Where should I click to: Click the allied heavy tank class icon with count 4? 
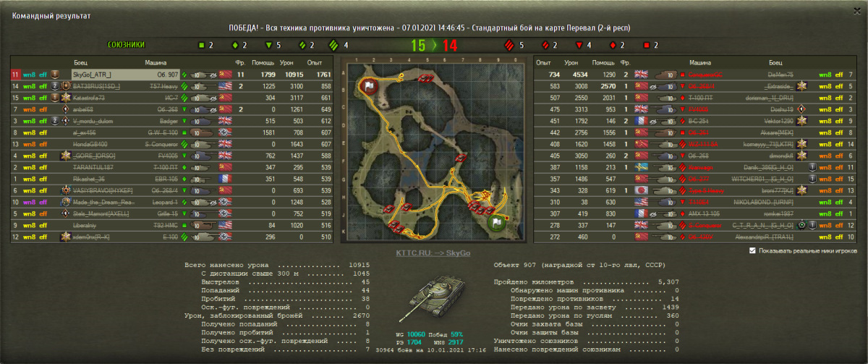point(334,45)
